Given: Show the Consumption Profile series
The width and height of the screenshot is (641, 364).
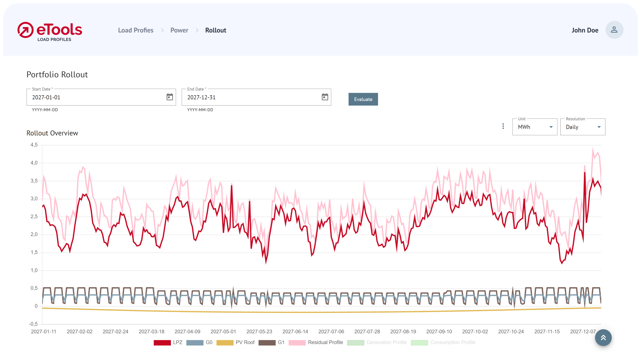Looking at the screenshot, I should pos(452,342).
